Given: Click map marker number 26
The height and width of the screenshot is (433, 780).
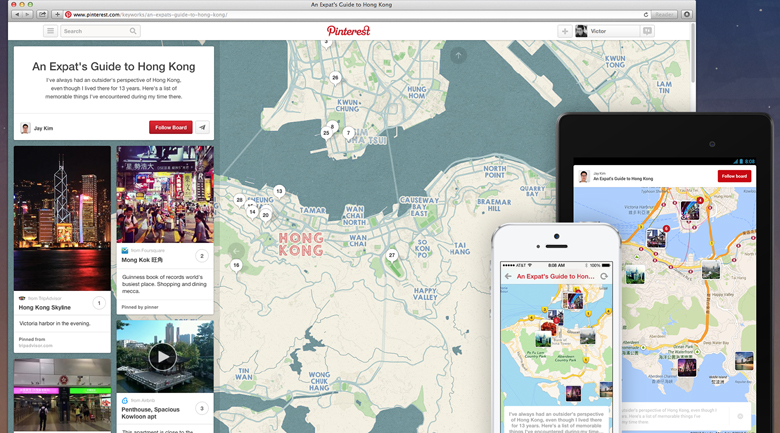Looking at the screenshot, I should tap(335, 78).
